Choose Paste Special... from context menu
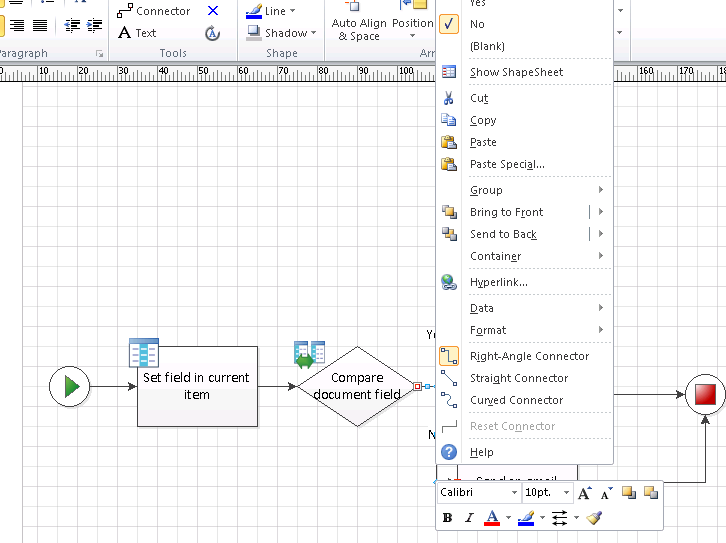 [525, 164]
